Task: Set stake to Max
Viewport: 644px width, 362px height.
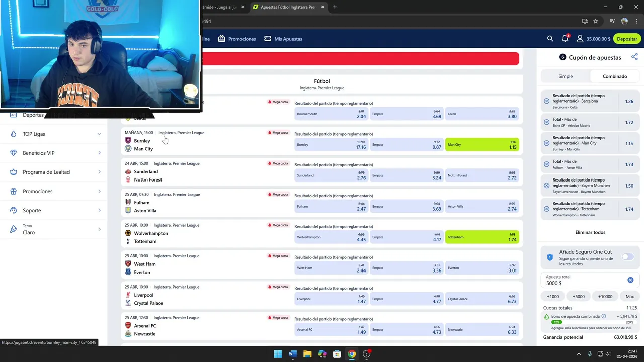Action: [x=629, y=296]
